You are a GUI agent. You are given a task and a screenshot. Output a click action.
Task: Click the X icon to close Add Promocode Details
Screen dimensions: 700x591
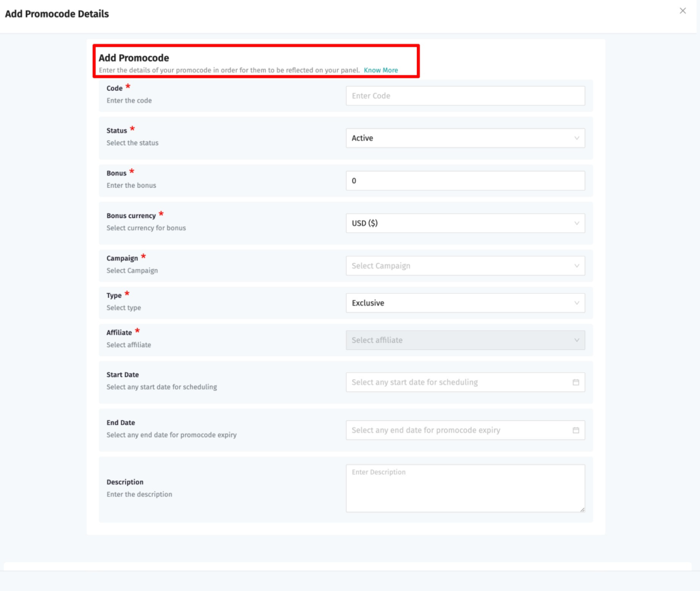coord(682,10)
